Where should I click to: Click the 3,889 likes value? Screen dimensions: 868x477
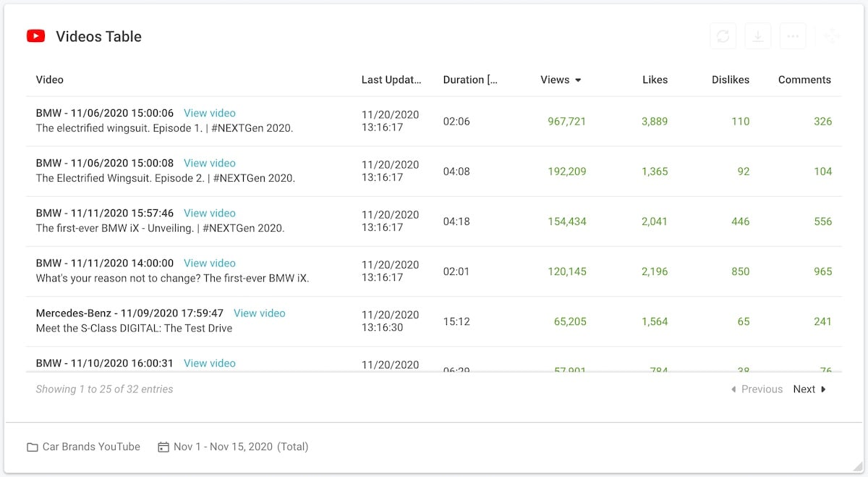(x=655, y=121)
